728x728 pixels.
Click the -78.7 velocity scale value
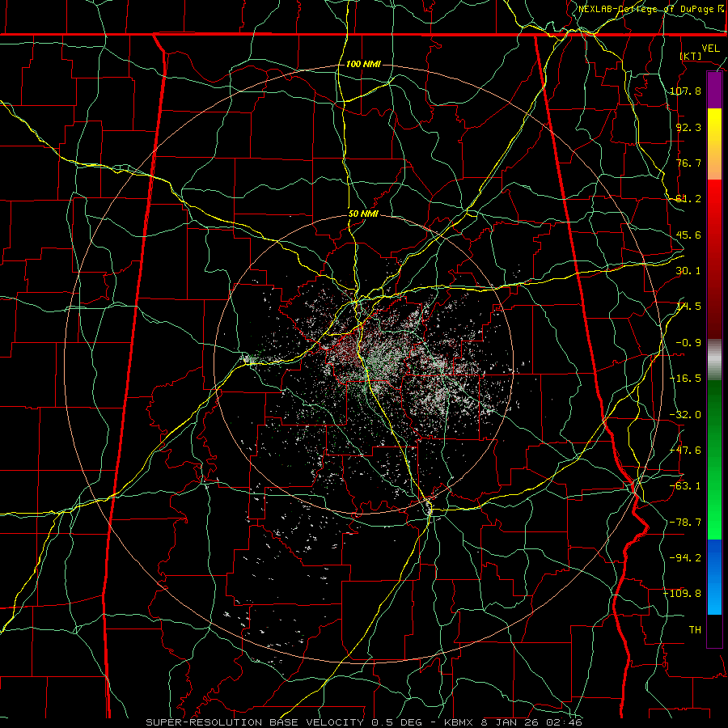(x=685, y=523)
